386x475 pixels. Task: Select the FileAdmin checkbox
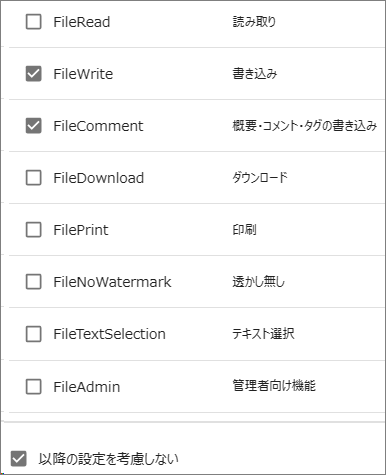pos(34,387)
